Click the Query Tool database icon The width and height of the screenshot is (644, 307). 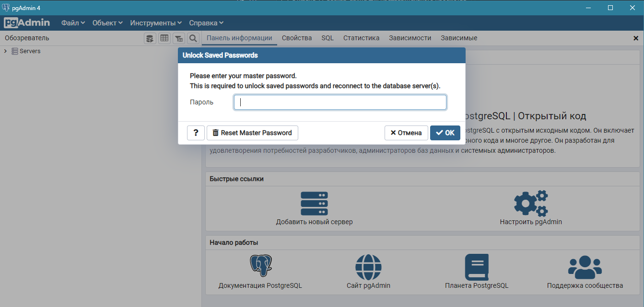click(x=150, y=38)
